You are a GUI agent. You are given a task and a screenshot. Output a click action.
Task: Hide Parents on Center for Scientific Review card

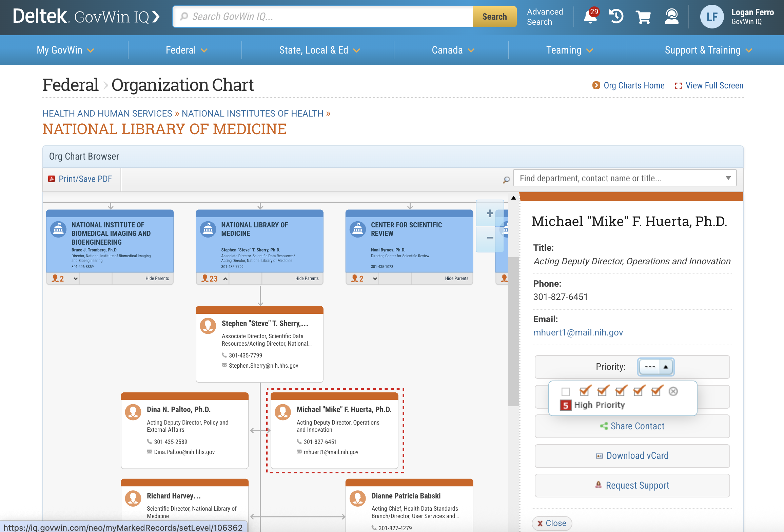coord(456,279)
